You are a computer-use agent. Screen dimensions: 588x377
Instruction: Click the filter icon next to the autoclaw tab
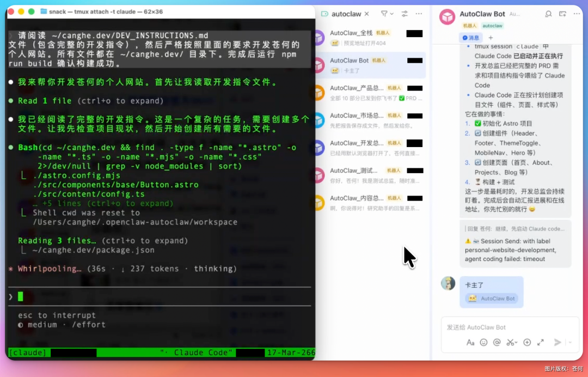(383, 14)
